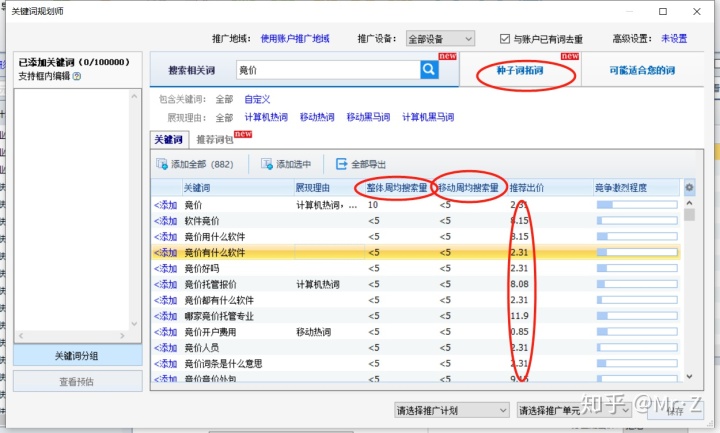Add the keyword 竞价人员 via <添加

point(165,348)
